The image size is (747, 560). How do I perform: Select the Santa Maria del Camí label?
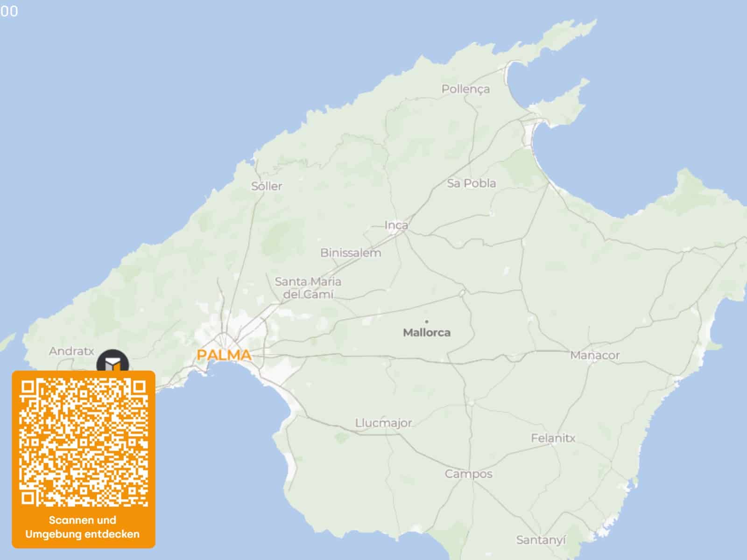[308, 288]
